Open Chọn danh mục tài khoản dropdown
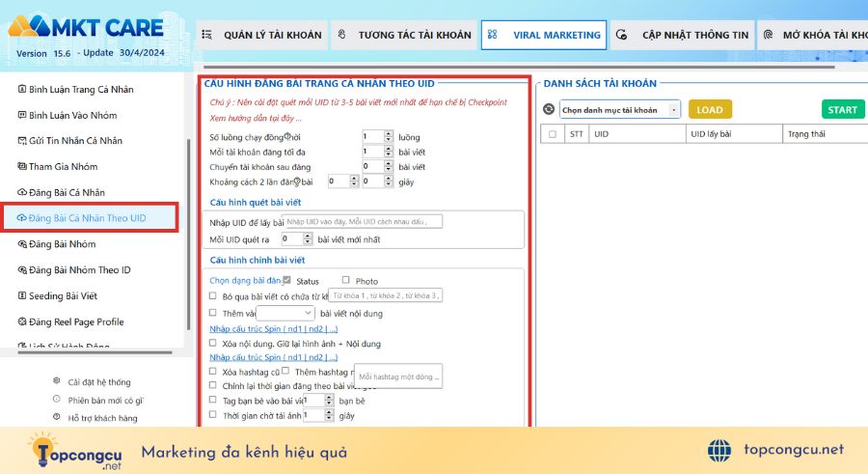 [620, 110]
